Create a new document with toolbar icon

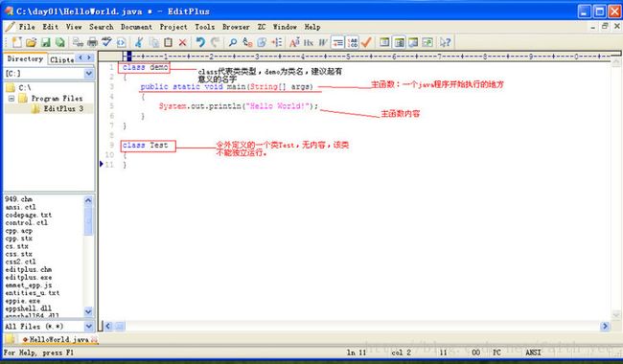tap(17, 42)
